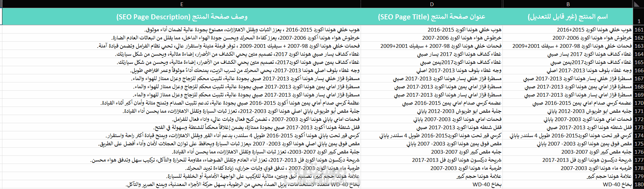Select column D header
Screen dimensions: 644x189
[x=432, y=4]
